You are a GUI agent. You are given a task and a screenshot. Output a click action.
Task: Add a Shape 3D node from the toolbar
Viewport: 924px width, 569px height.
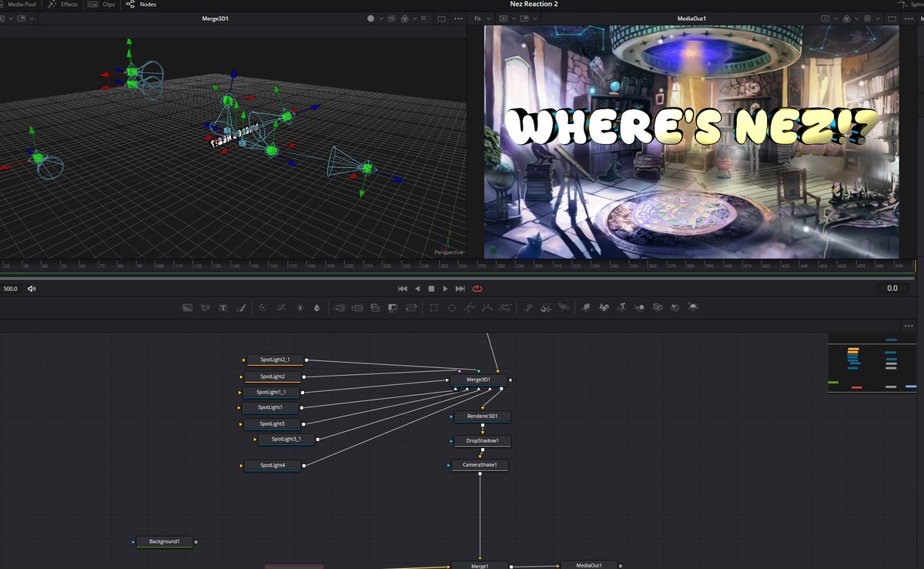604,308
